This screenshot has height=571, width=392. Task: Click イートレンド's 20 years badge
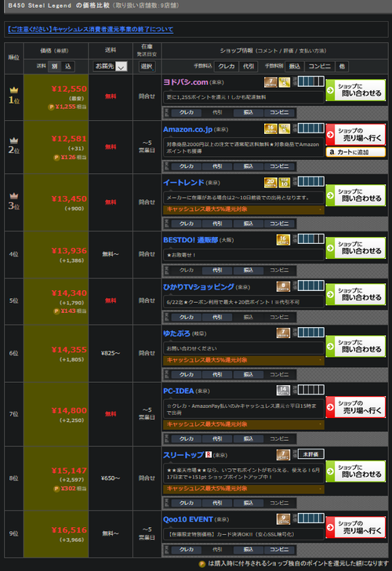[270, 183]
